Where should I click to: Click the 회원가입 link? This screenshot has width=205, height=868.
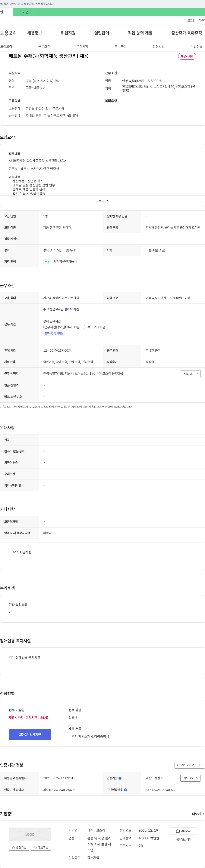point(202,21)
